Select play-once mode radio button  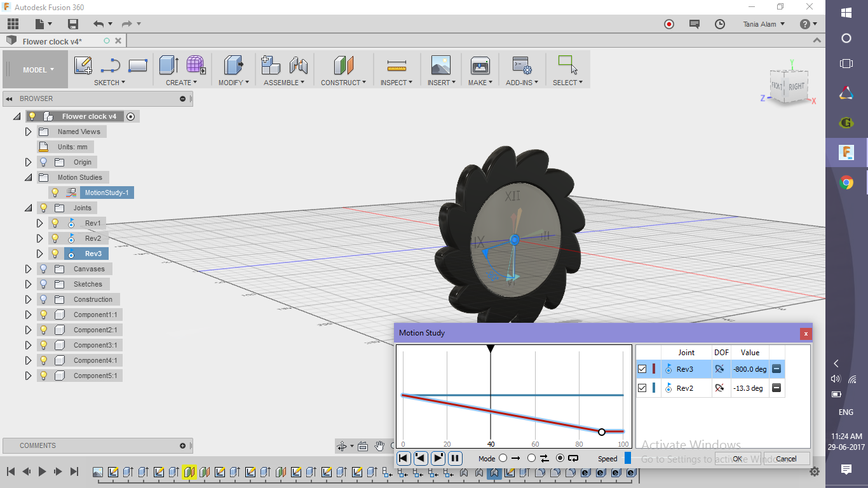pos(503,458)
